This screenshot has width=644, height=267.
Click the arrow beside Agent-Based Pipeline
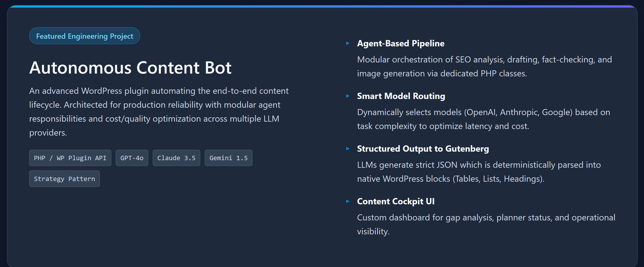coord(348,44)
